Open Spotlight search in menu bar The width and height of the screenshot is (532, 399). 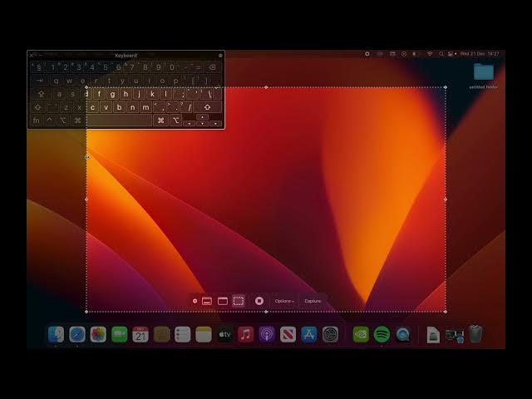click(x=441, y=53)
